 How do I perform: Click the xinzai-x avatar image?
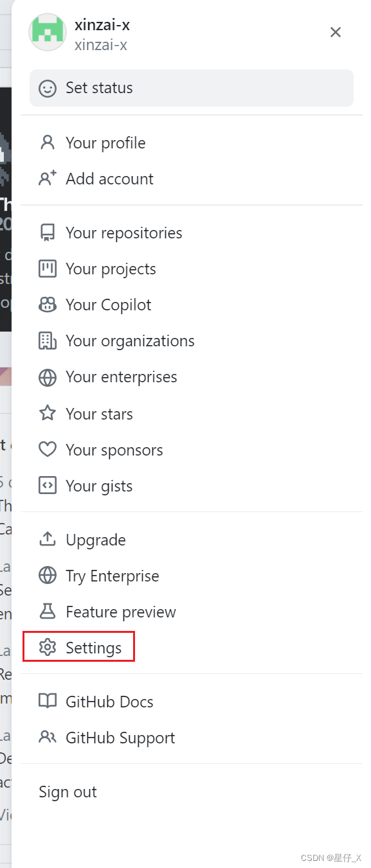[x=48, y=32]
